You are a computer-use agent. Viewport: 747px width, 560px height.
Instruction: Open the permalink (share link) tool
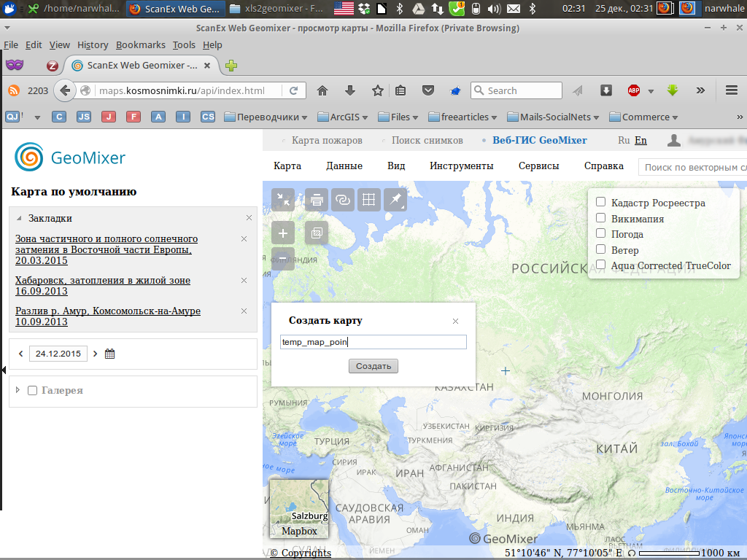pos(342,199)
